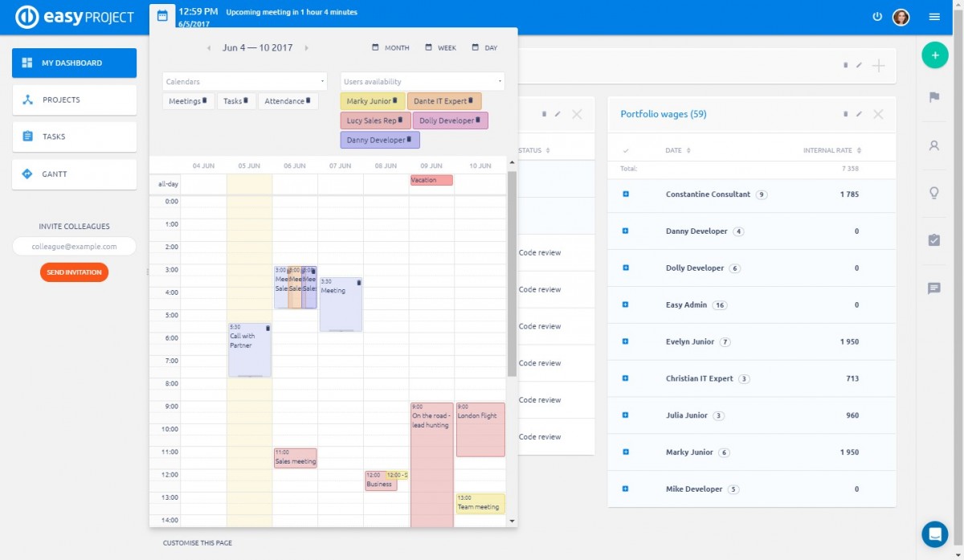Open Projects from the left menu
The width and height of the screenshot is (964, 560).
pyautogui.click(x=74, y=100)
